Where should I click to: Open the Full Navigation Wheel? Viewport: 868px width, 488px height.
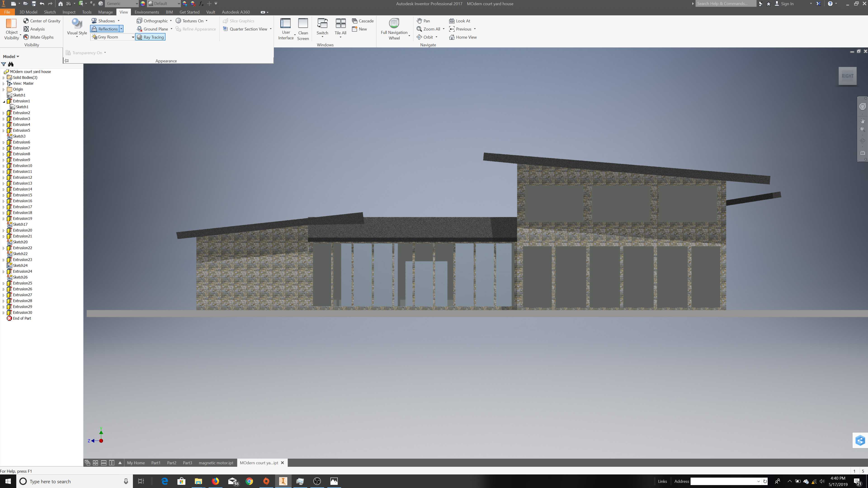(394, 29)
